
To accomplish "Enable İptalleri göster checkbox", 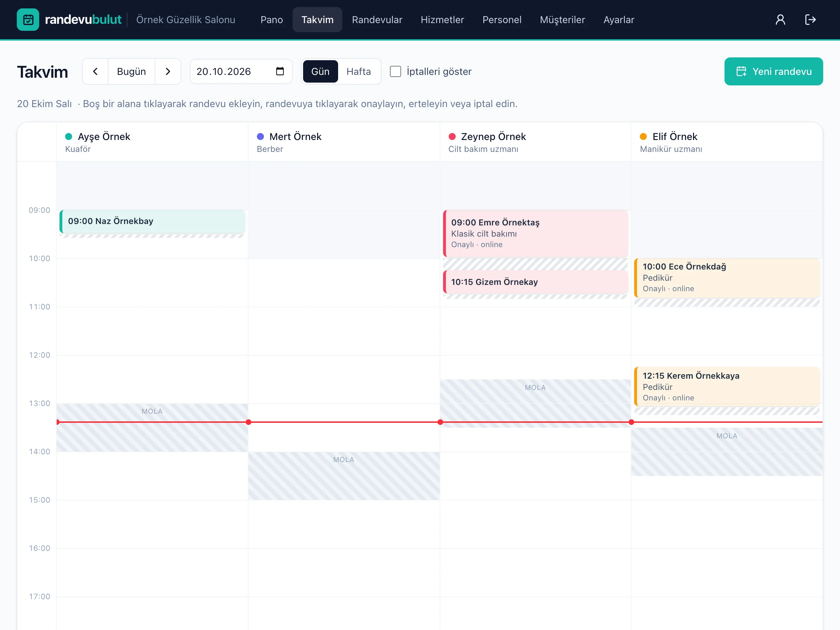I will click(x=395, y=71).
